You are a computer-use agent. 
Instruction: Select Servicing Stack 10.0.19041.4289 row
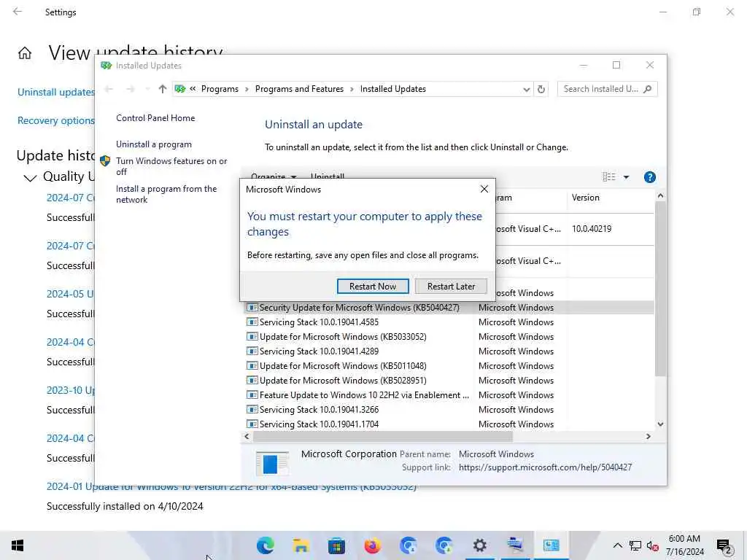pos(449,351)
